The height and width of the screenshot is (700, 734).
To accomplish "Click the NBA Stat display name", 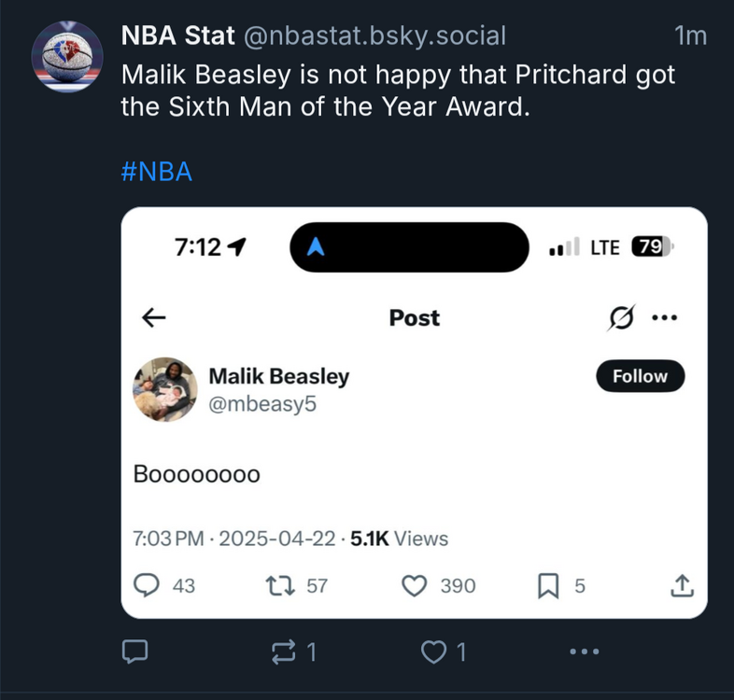I will click(177, 36).
